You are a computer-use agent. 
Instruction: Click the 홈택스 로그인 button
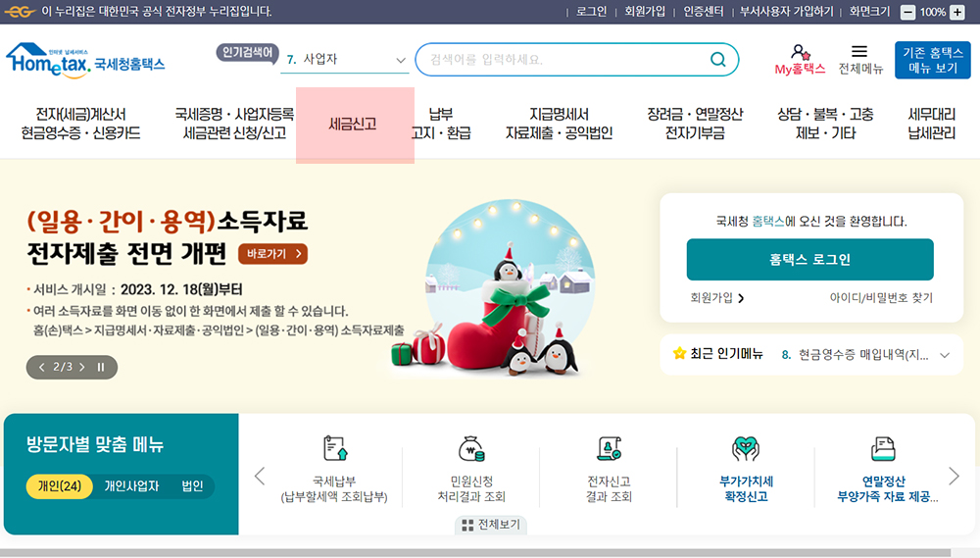[810, 260]
